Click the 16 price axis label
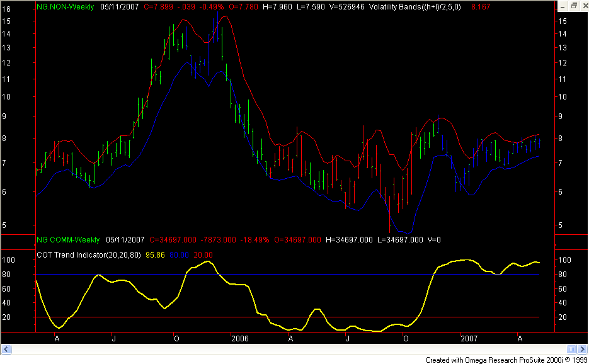 click(6, 9)
